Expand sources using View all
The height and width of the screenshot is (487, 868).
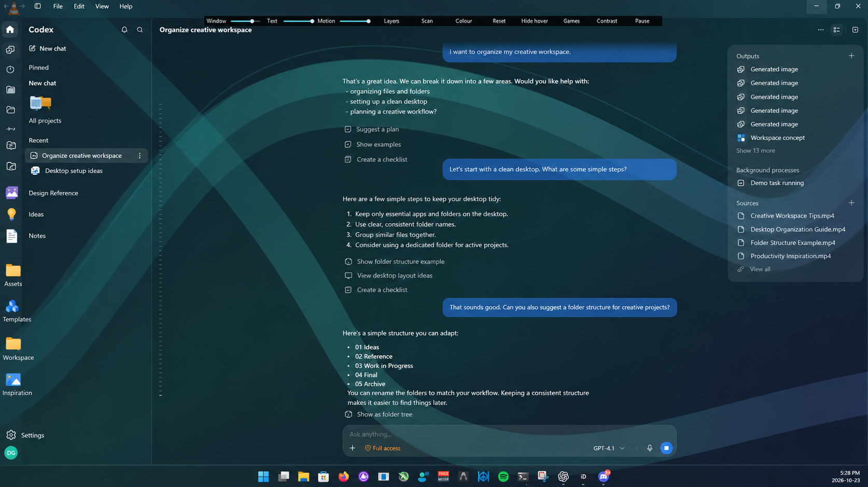760,269
